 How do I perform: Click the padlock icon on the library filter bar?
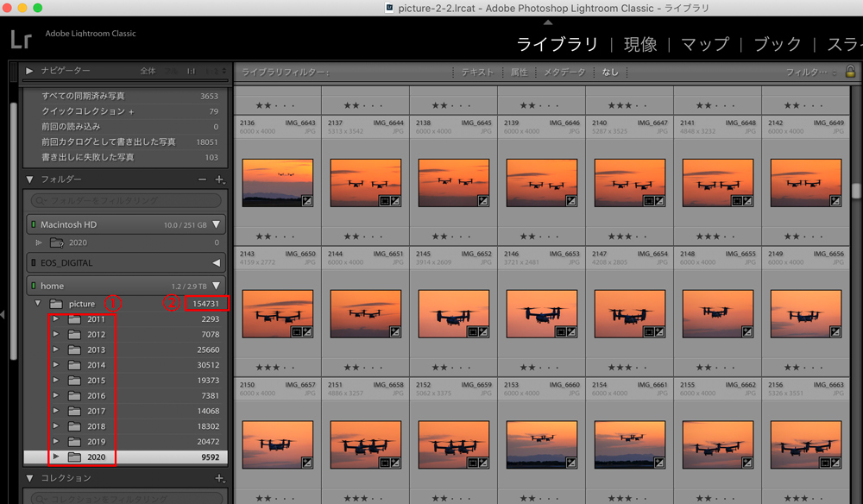852,72
